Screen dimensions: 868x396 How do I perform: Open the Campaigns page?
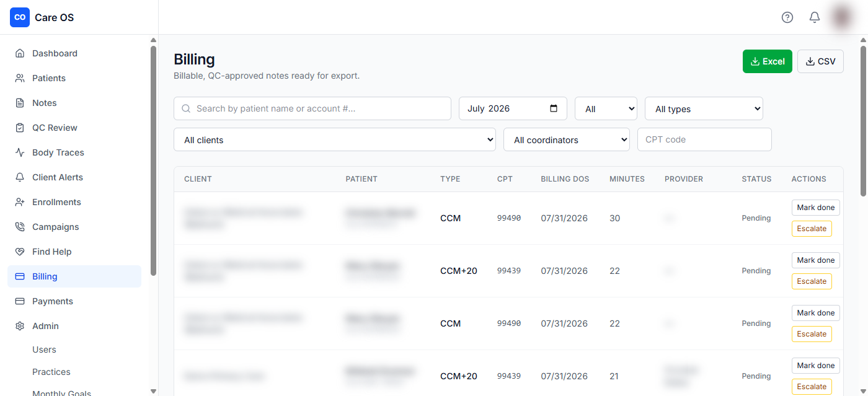pos(74,227)
